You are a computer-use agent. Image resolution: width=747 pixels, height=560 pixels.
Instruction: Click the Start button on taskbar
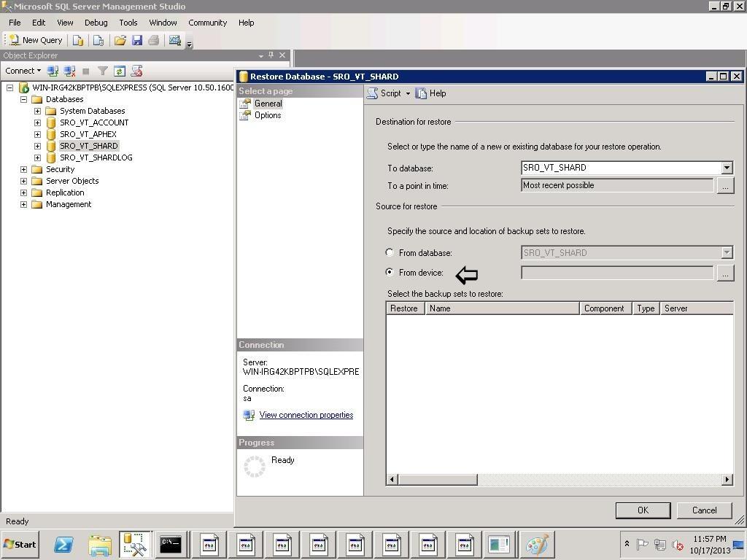20,544
